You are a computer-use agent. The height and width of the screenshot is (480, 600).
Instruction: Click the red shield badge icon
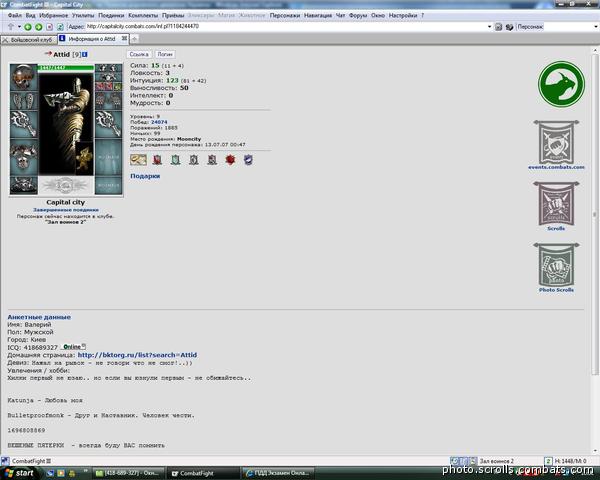[x=157, y=160]
